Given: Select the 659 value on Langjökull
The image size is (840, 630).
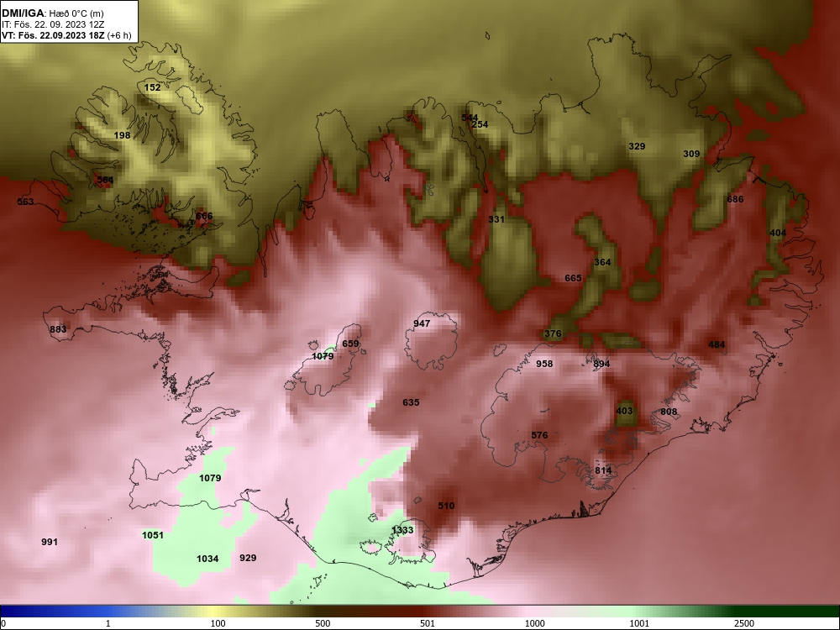Looking at the screenshot, I should pyautogui.click(x=350, y=344).
